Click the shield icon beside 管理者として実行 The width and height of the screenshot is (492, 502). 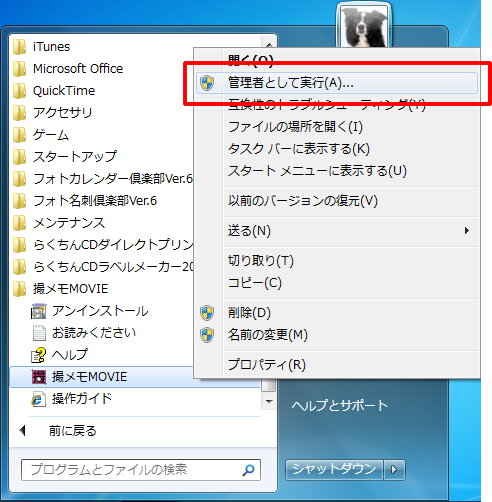coord(207,83)
